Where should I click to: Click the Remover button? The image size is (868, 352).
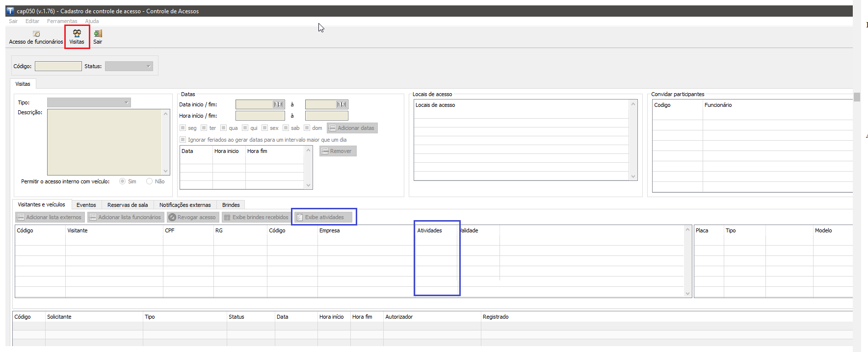coord(338,151)
